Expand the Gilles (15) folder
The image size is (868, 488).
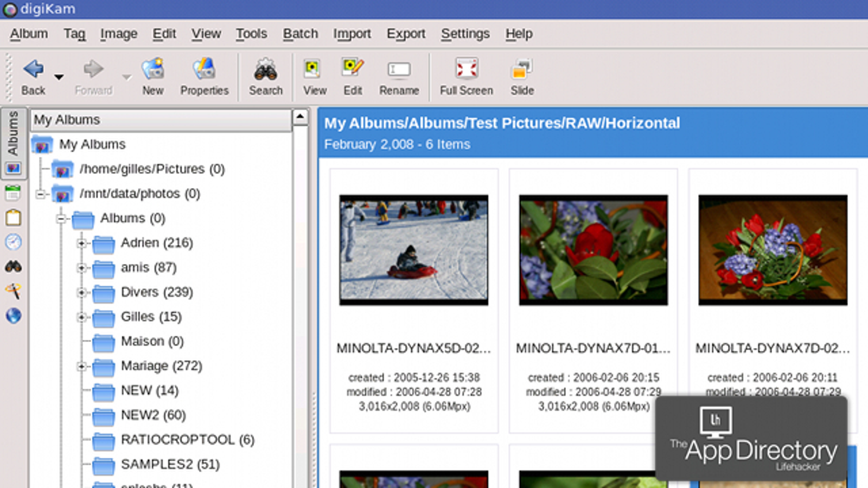pyautogui.click(x=81, y=317)
